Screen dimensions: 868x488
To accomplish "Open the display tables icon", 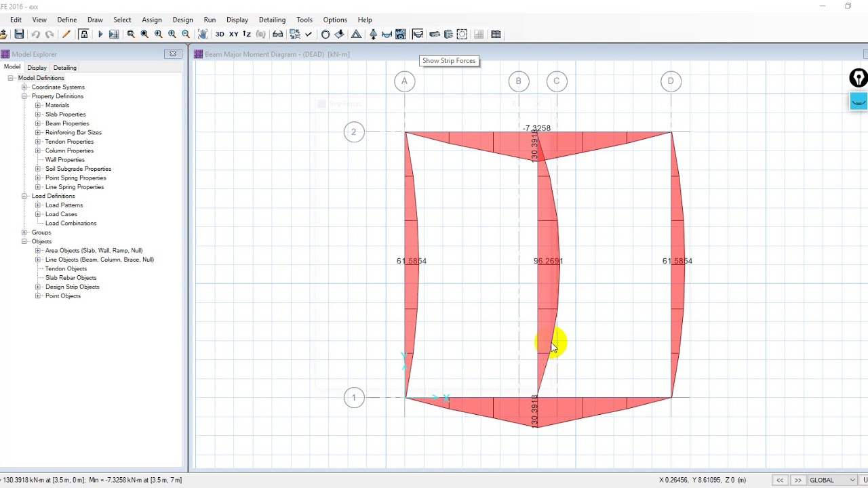I will 496,35.
